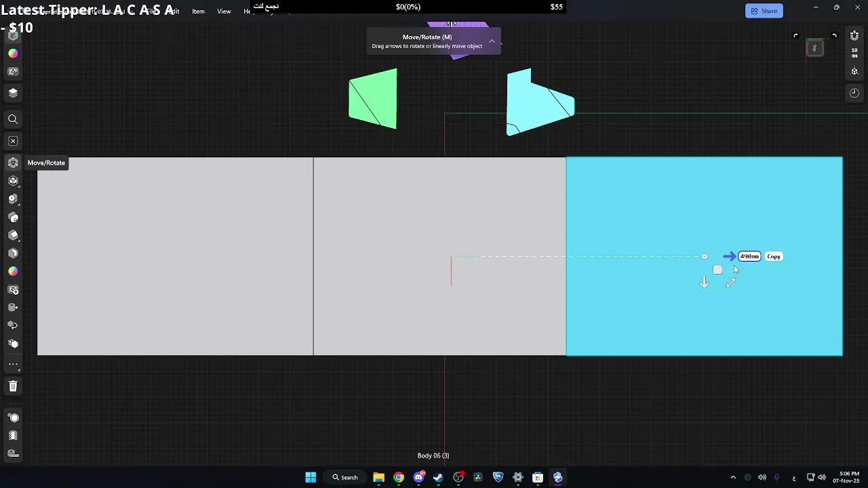
Task: Click the Copy button beside 490mm
Action: point(774,256)
